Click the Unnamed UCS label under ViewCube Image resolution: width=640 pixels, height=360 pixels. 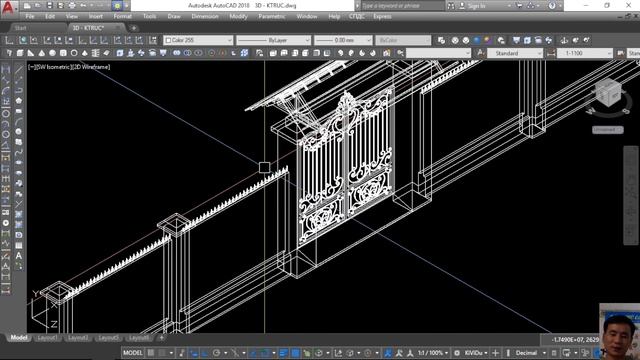[x=608, y=129]
